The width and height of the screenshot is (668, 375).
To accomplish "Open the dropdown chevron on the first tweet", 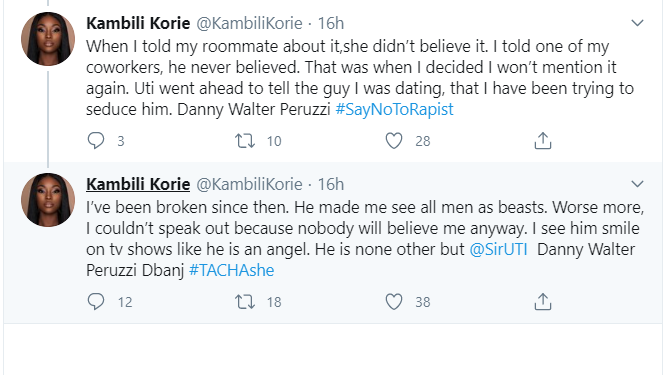I will [x=637, y=23].
